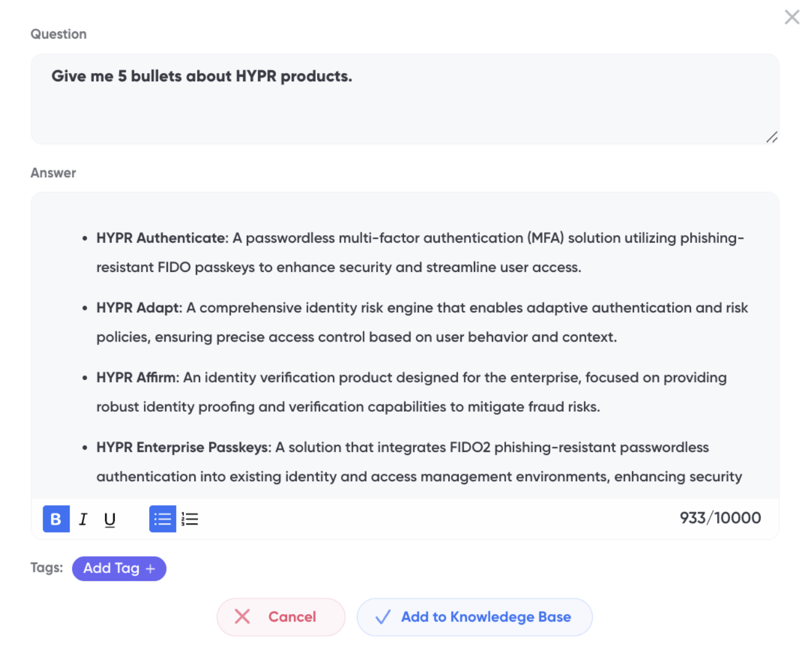Toggle bulleted list formatting
The height and width of the screenshot is (669, 812).
tap(163, 519)
